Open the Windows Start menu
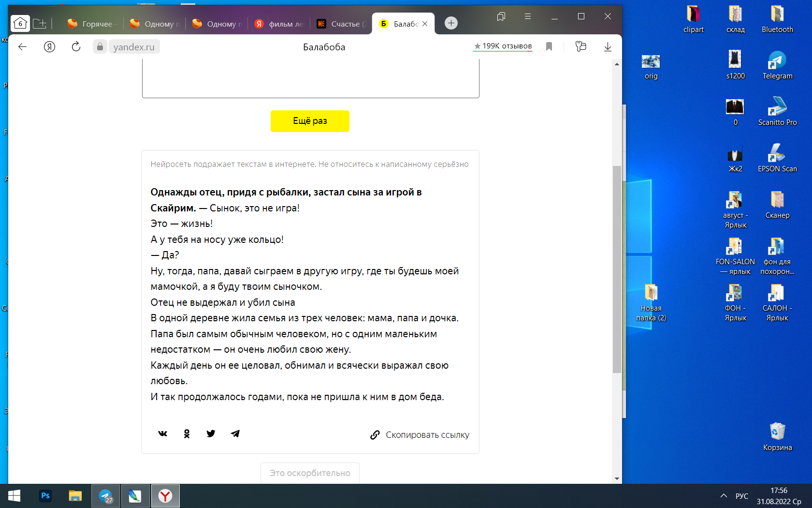 [x=14, y=496]
